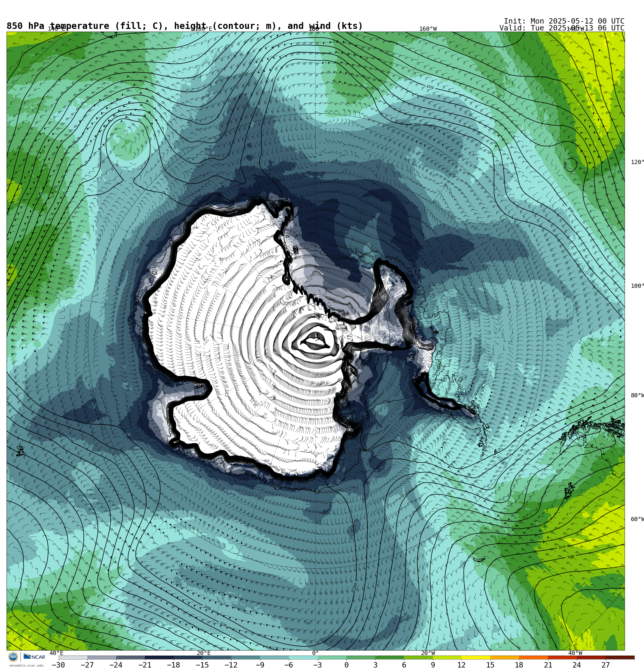Pick the dark red 24 to 27 colorbar swatch
Screen dimensions: 644x669
coord(591,657)
